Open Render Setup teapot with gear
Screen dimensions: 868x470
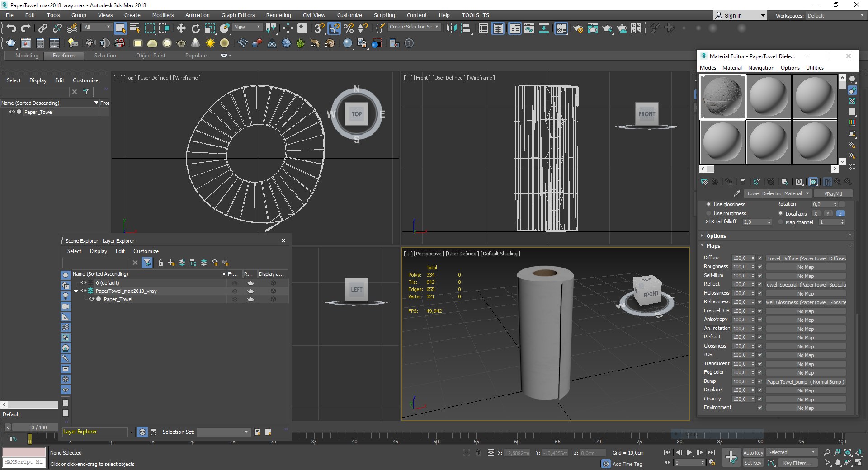click(578, 28)
